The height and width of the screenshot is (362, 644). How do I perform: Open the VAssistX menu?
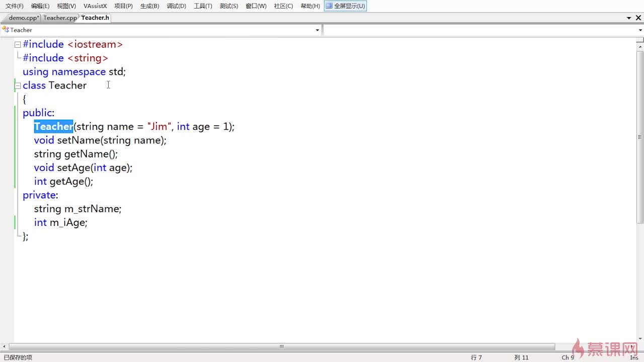click(x=95, y=6)
